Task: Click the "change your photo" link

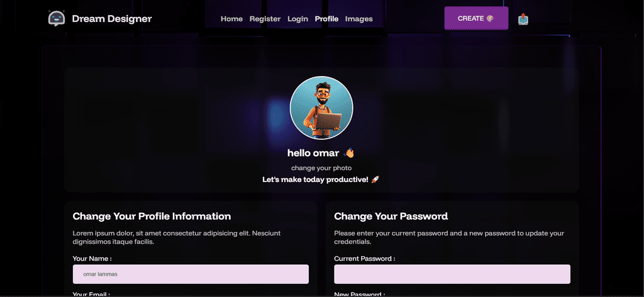Action: [321, 168]
